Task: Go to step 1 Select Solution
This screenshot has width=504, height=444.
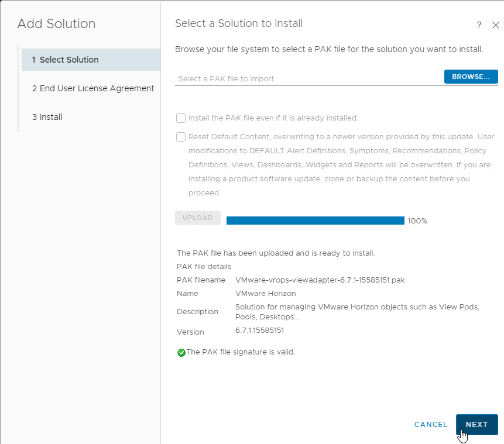Action: 91,60
